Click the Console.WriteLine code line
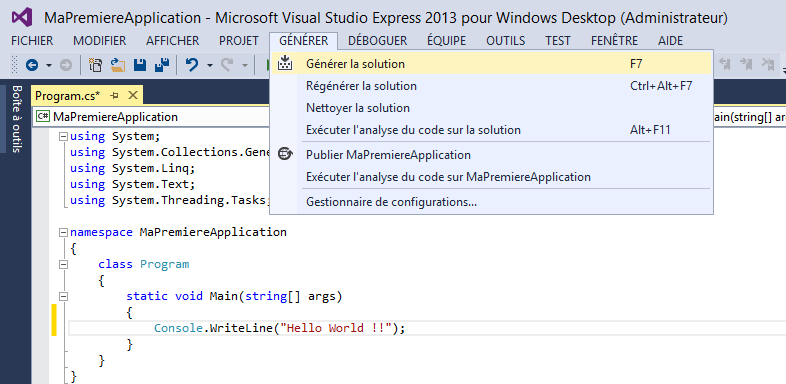This screenshot has height=384, width=786. pos(279,328)
